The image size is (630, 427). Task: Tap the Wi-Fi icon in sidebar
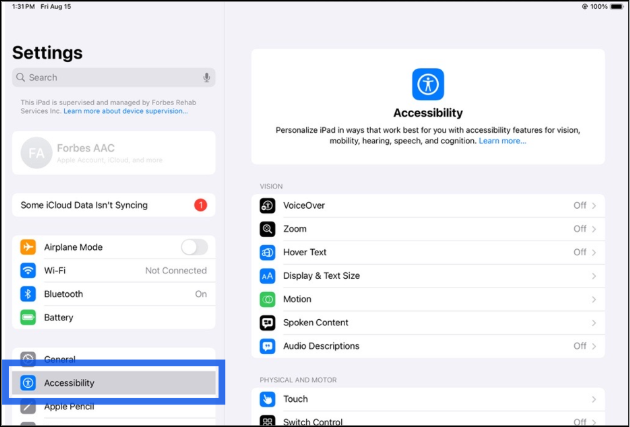(x=28, y=270)
